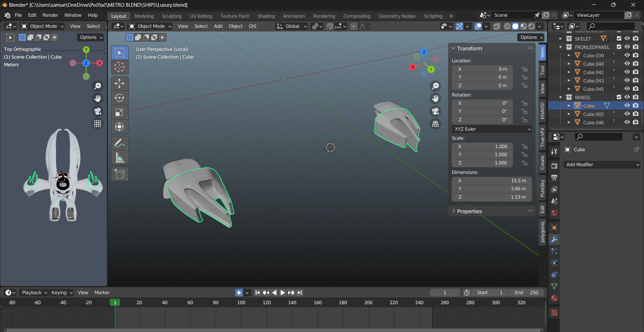Click zoom icon in the perspective viewport
Image resolution: width=644 pixels, height=332 pixels.
pos(435,86)
